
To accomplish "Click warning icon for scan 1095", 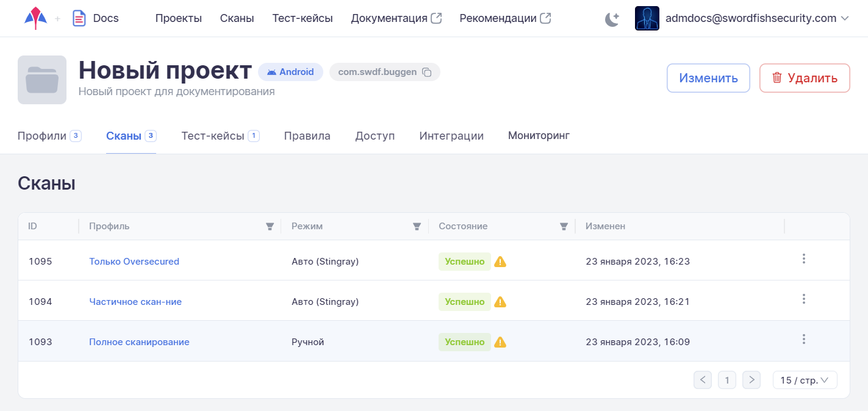I will (x=500, y=262).
